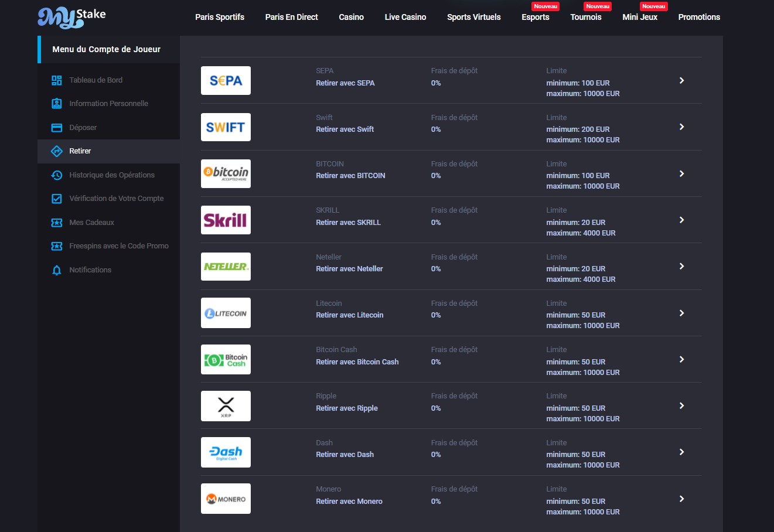Click the Historique des Opérations clock icon

click(57, 175)
